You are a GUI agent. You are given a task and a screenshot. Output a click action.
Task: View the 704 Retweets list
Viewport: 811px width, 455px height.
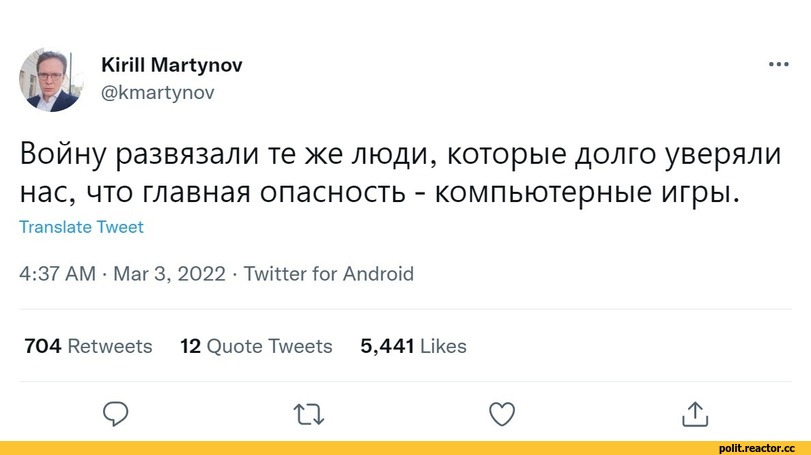tap(87, 346)
